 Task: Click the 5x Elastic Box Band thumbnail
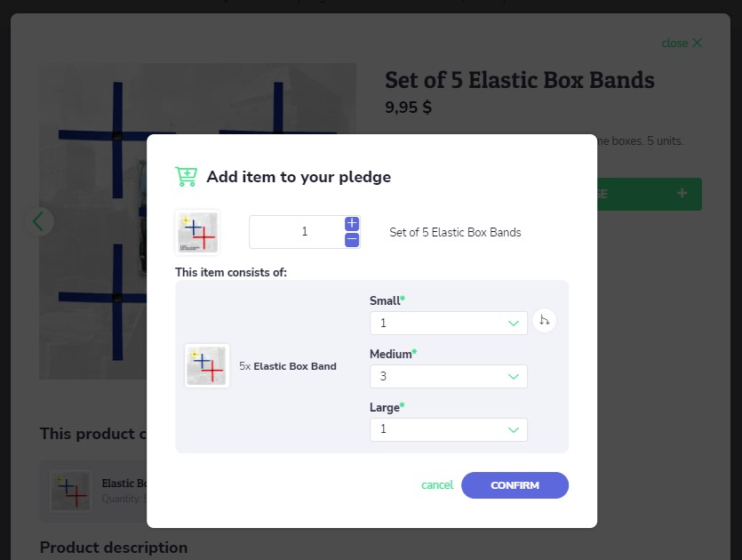pyautogui.click(x=207, y=366)
